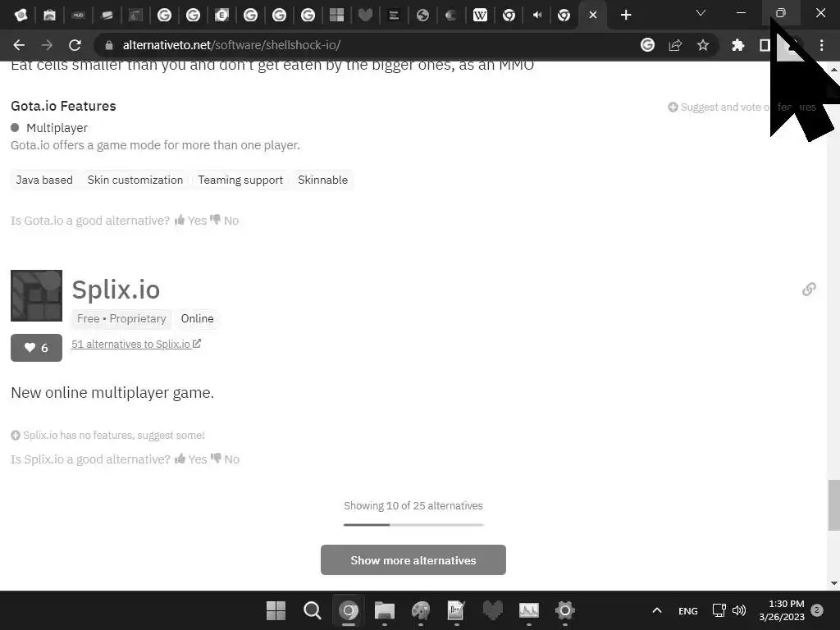Click the alternatives shown progress bar
The image size is (840, 630).
point(413,525)
